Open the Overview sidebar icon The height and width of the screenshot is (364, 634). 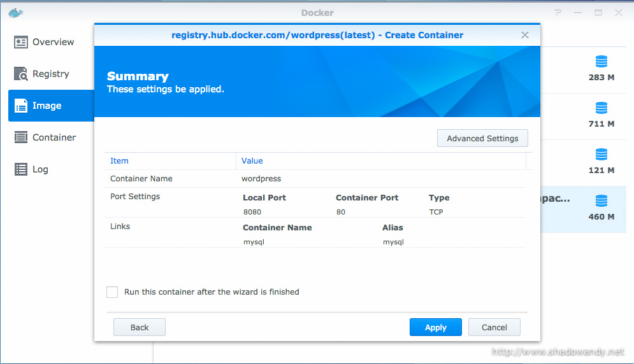pyautogui.click(x=20, y=42)
